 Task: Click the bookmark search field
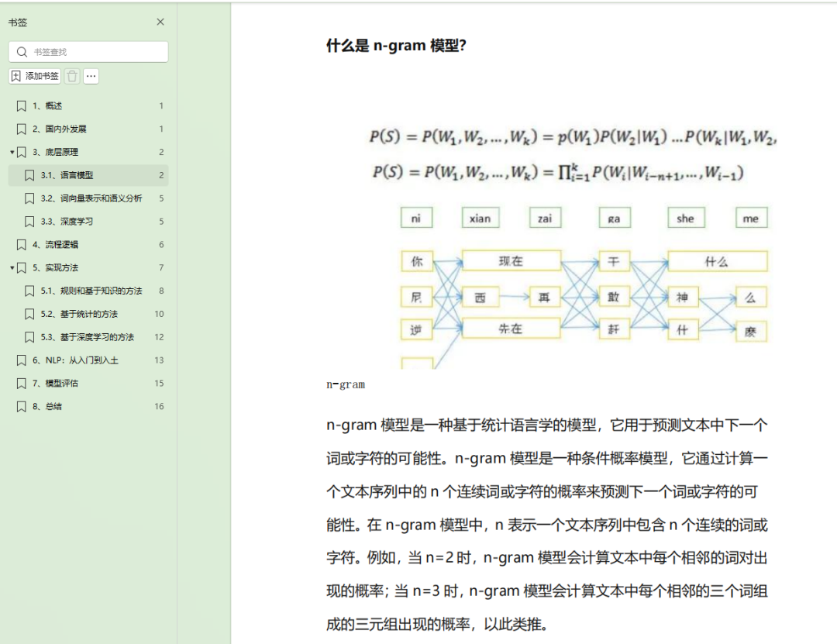[x=88, y=52]
